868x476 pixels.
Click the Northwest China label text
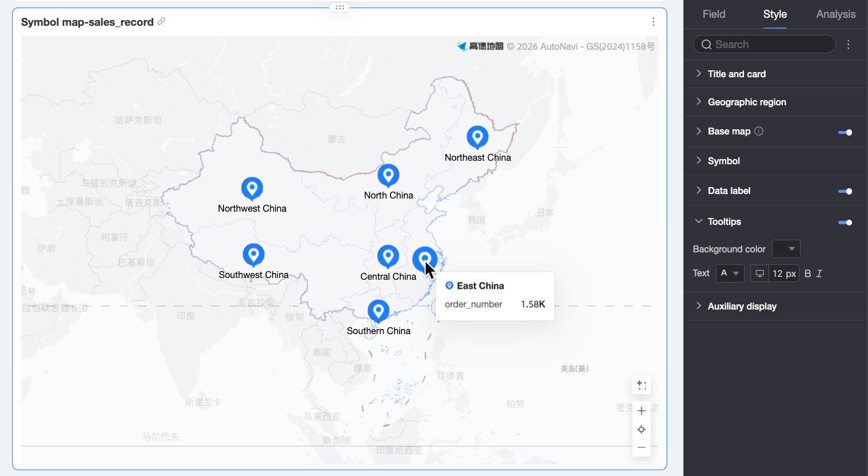[252, 208]
